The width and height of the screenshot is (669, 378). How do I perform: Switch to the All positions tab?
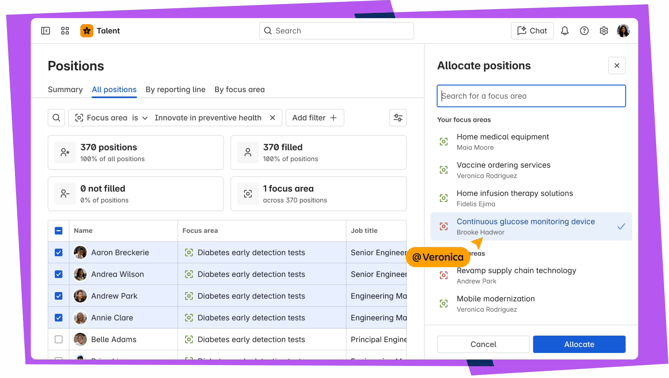[114, 90]
